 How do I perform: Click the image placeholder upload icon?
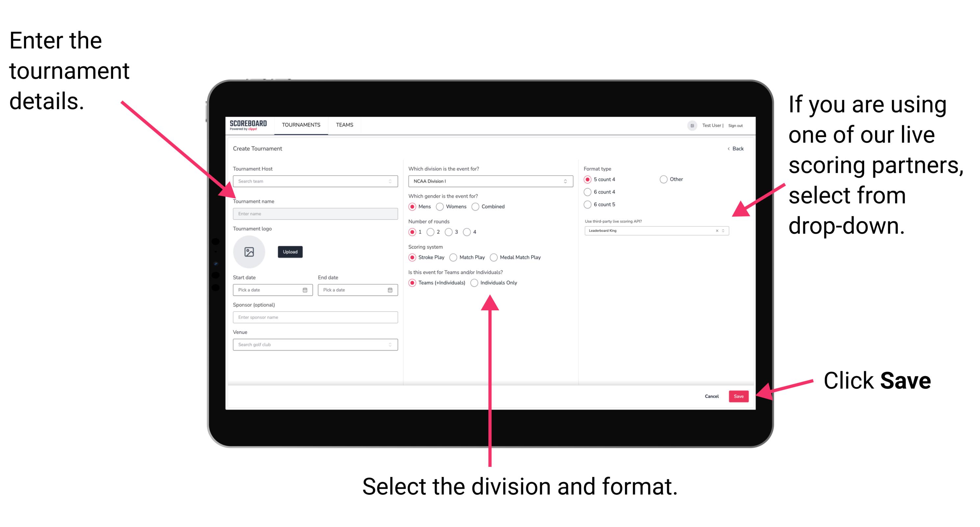(249, 252)
